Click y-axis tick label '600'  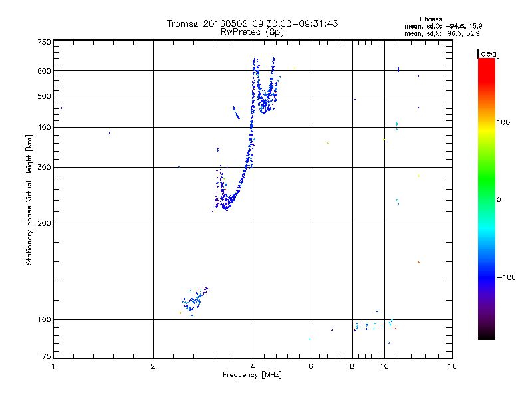pos(44,71)
